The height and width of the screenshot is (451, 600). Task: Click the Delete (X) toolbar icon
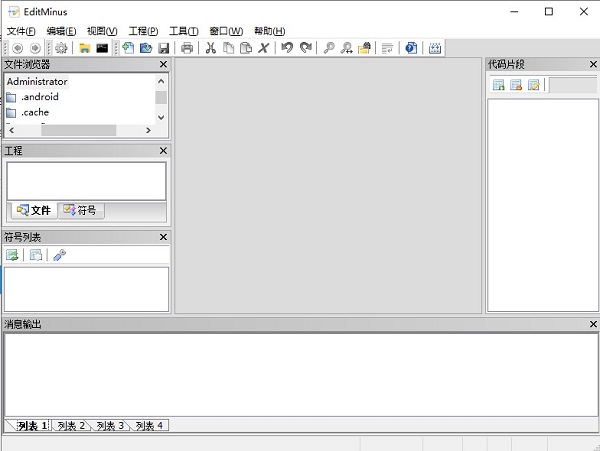click(x=264, y=48)
